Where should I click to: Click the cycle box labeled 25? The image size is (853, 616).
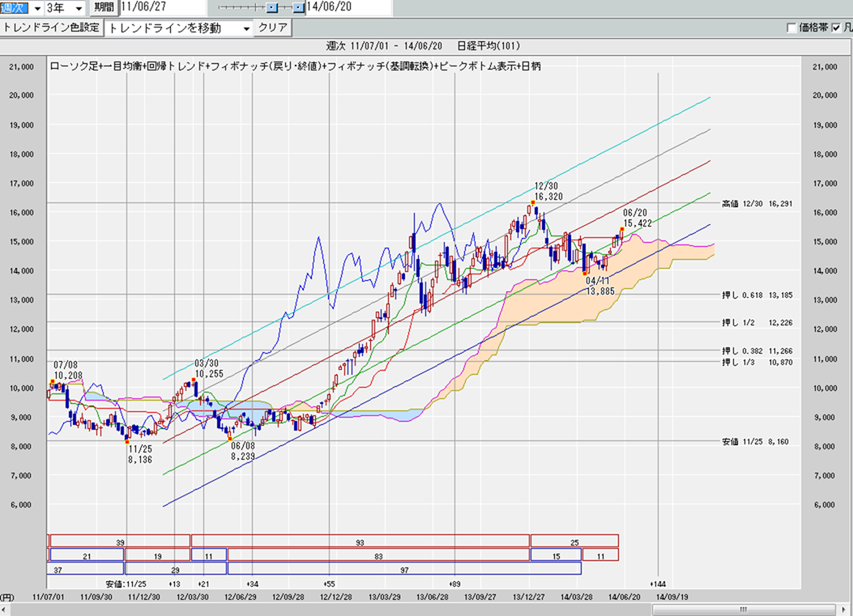pyautogui.click(x=574, y=541)
